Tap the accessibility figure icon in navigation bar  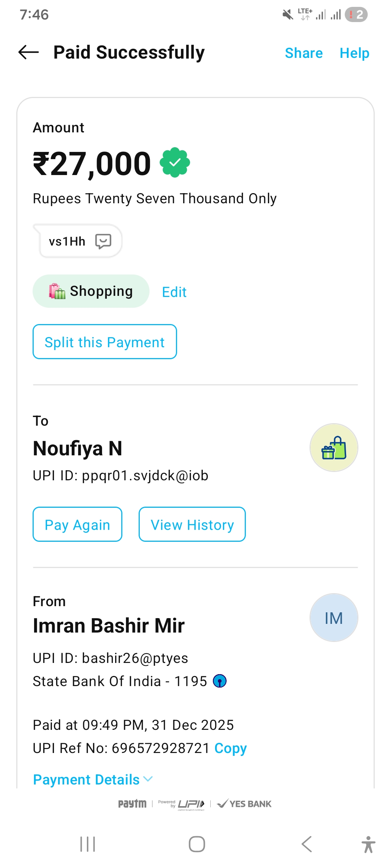coord(368,844)
